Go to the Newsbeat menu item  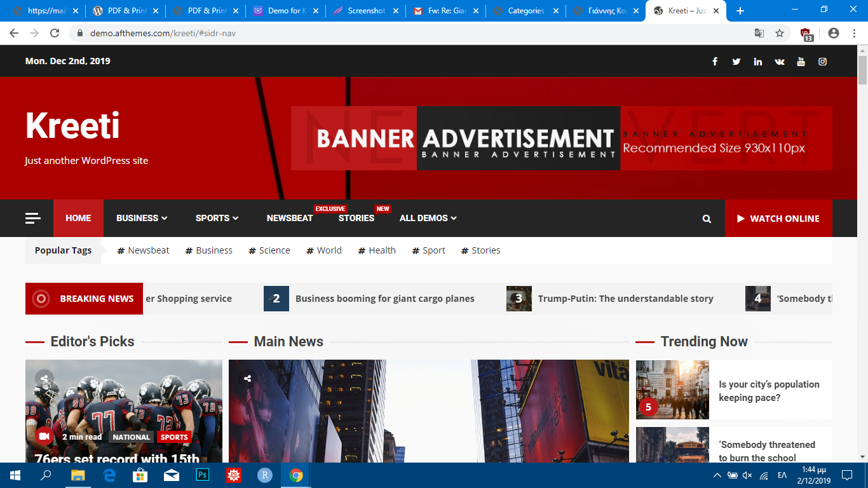tap(290, 218)
